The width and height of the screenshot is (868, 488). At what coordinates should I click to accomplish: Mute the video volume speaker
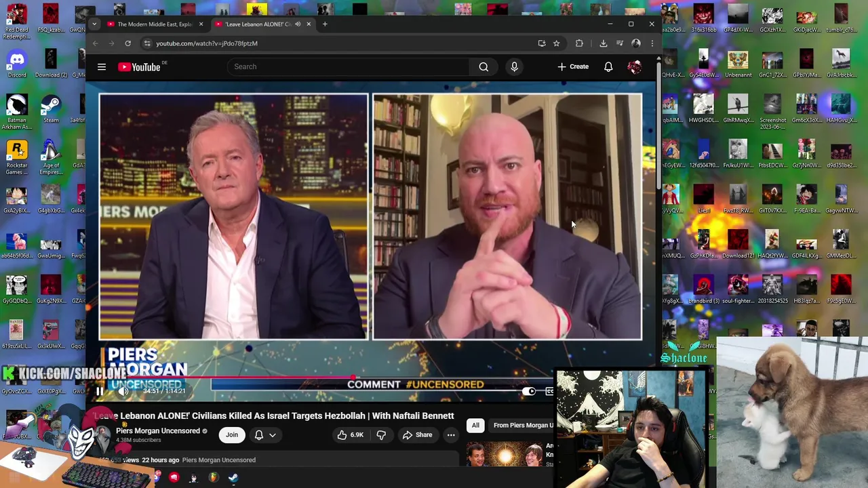click(123, 391)
